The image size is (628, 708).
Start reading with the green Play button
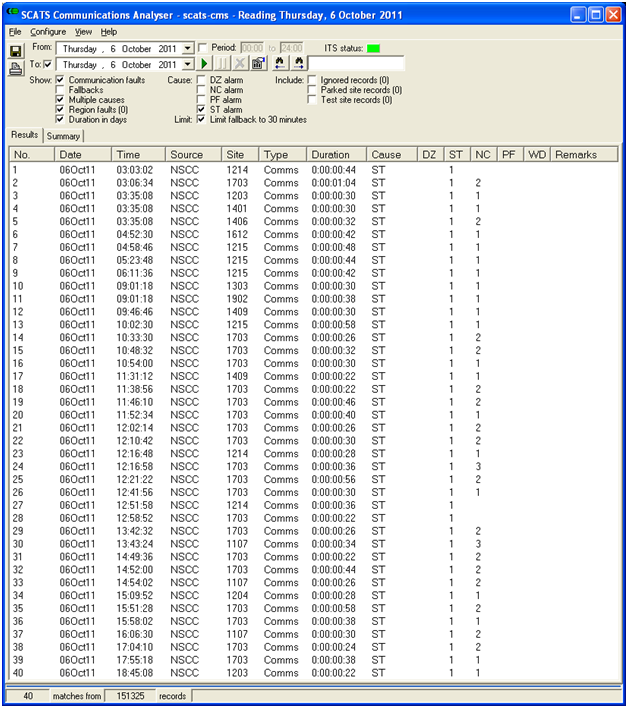click(205, 63)
